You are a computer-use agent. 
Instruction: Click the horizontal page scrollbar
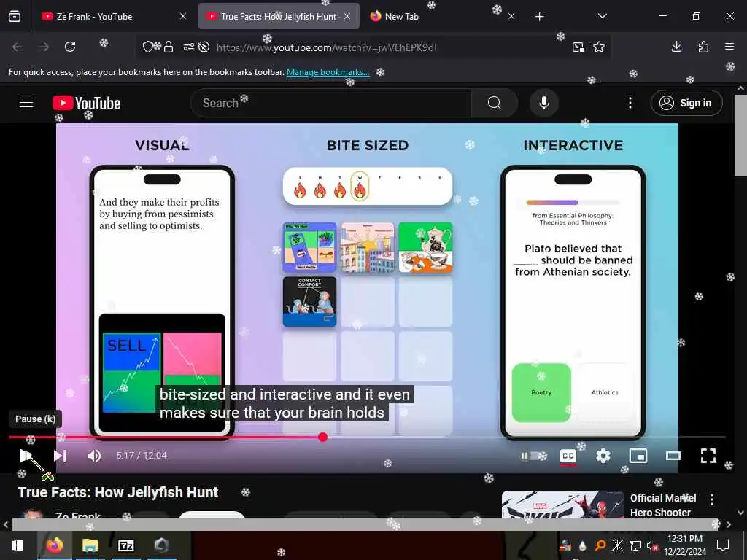pyautogui.click(x=365, y=524)
